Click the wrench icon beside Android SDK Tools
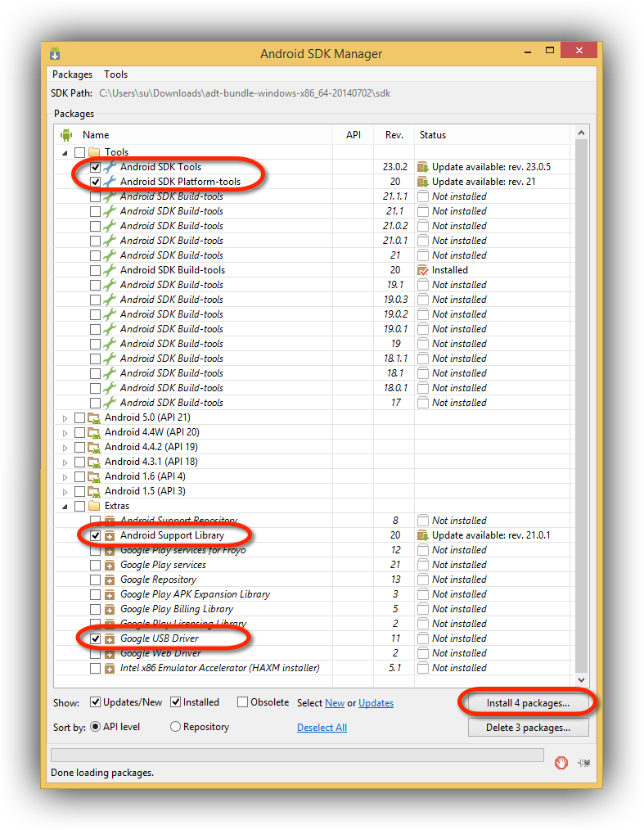 point(110,167)
